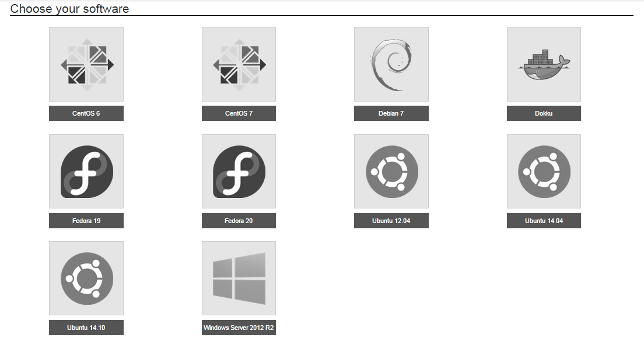Click the Ubuntu 14.10 label button
This screenshot has height=341, width=644.
(86, 328)
